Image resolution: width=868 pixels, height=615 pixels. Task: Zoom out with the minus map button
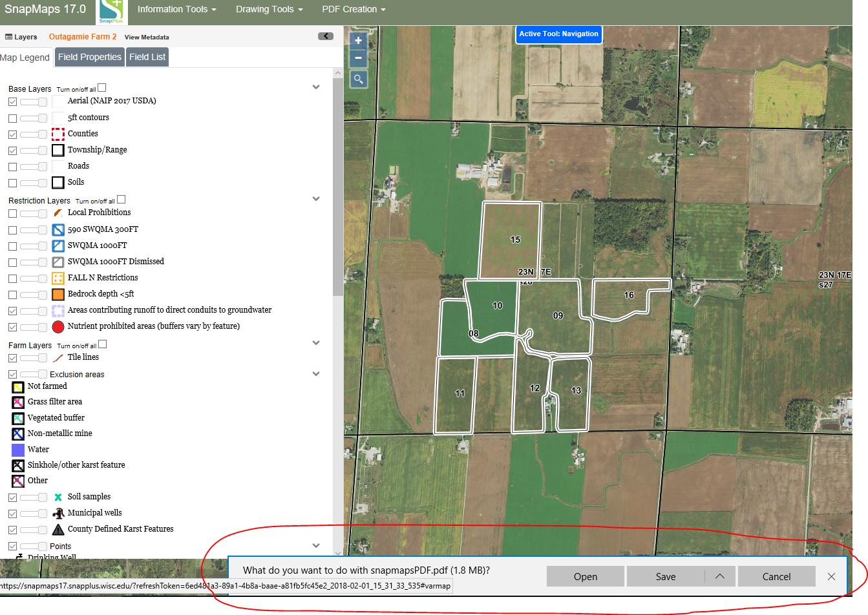358,57
